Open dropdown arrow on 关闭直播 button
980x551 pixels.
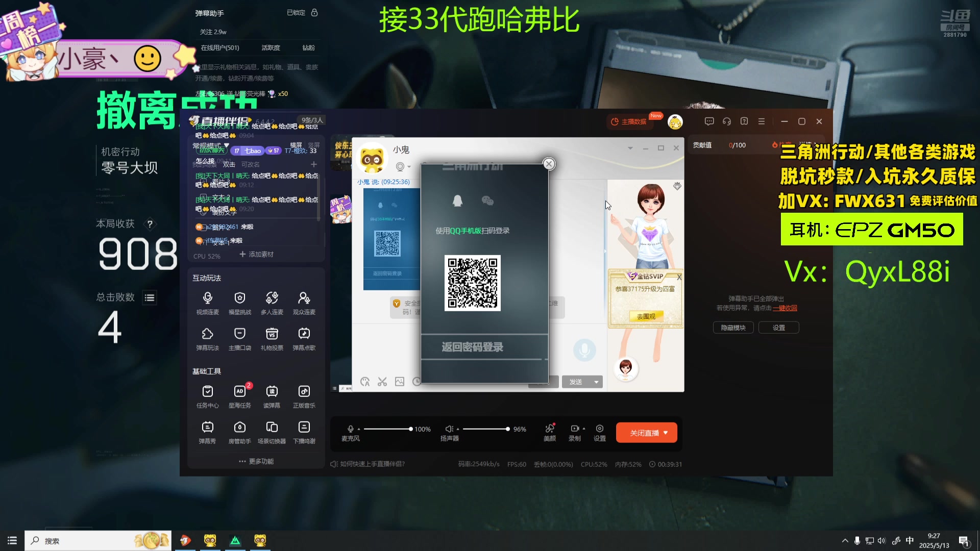666,433
